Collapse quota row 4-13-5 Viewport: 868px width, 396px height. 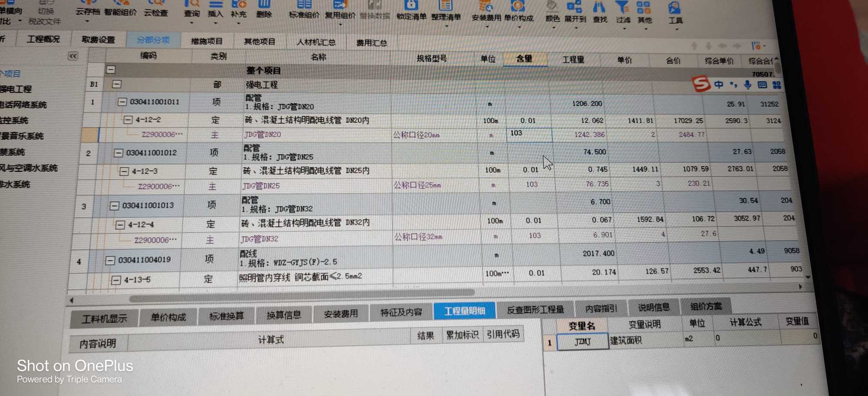tap(116, 280)
